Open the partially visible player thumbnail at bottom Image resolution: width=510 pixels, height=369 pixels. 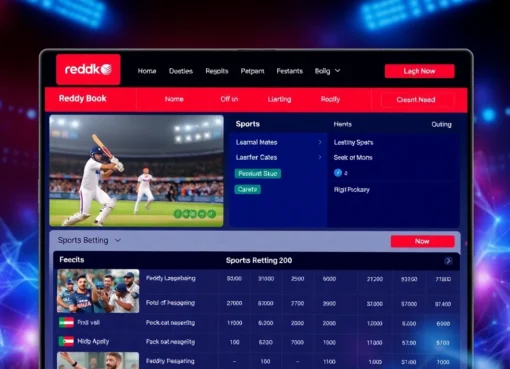tap(98, 360)
